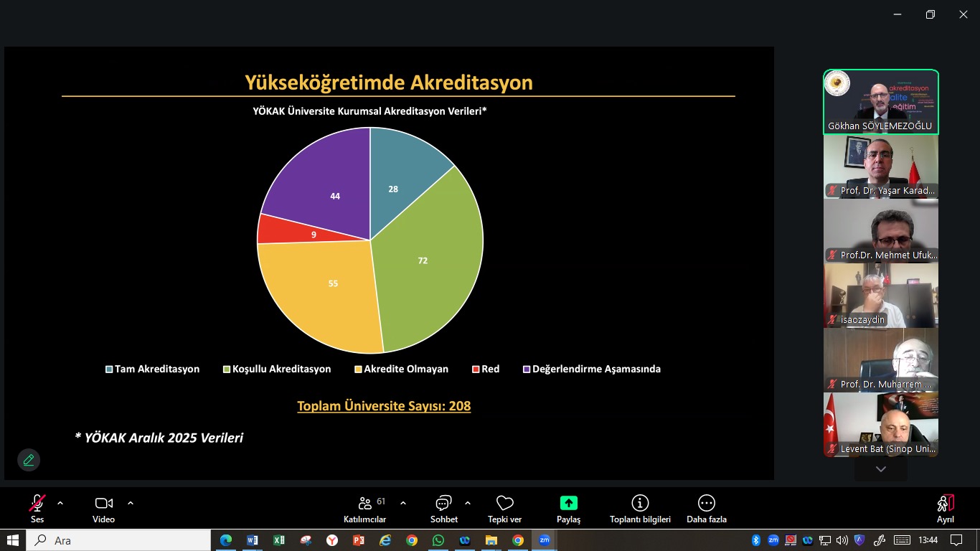Click the Tepki ver heart icon
This screenshot has width=980, height=551.
click(504, 504)
